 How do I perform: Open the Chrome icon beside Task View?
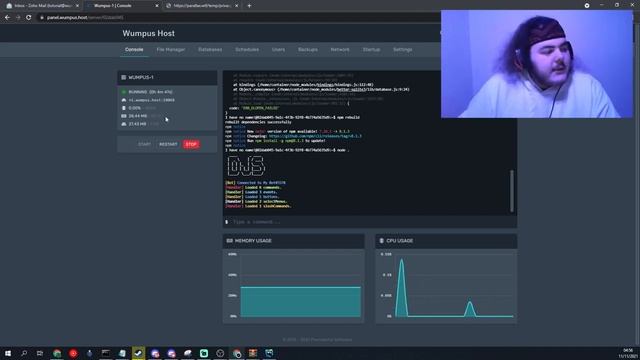57,353
